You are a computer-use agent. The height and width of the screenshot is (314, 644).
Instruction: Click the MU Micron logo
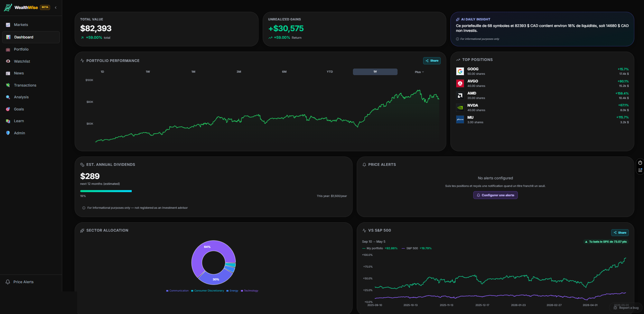(x=460, y=119)
